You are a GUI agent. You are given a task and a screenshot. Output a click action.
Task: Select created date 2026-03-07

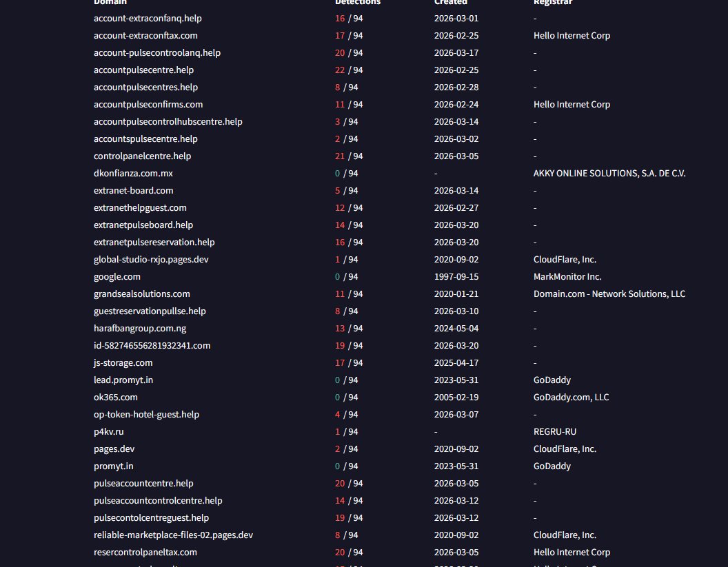[x=456, y=414]
